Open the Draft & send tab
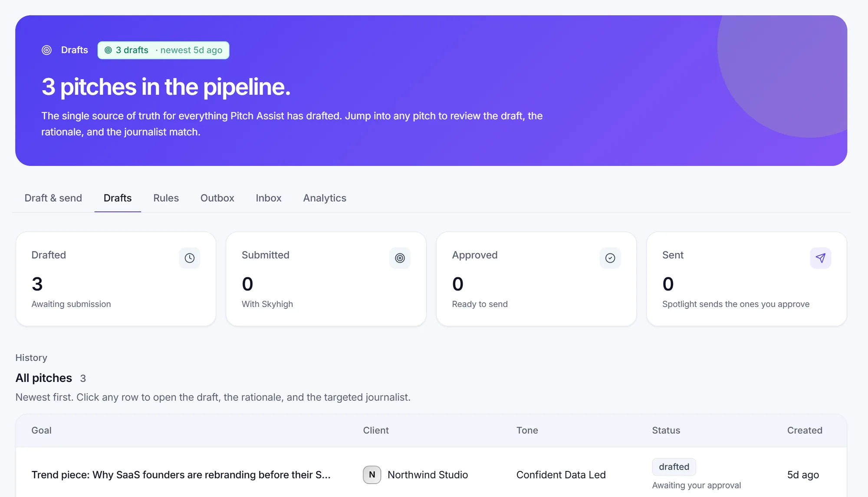Image resolution: width=868 pixels, height=497 pixels. point(53,198)
